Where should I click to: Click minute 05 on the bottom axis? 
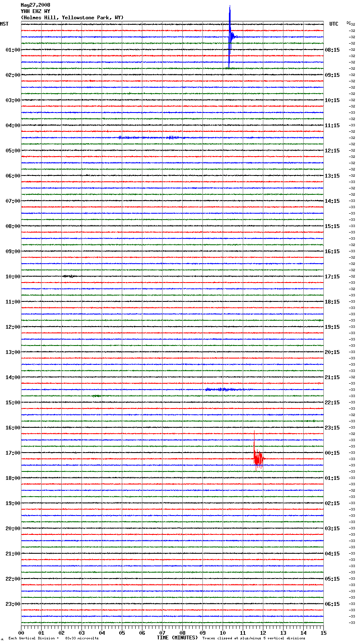point(122,633)
